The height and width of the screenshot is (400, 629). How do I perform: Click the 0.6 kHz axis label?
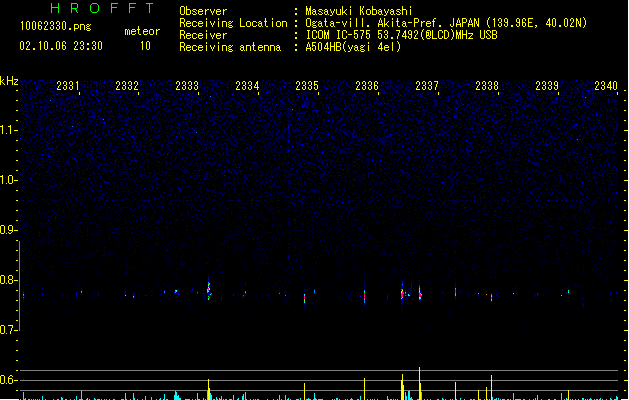coord(8,380)
